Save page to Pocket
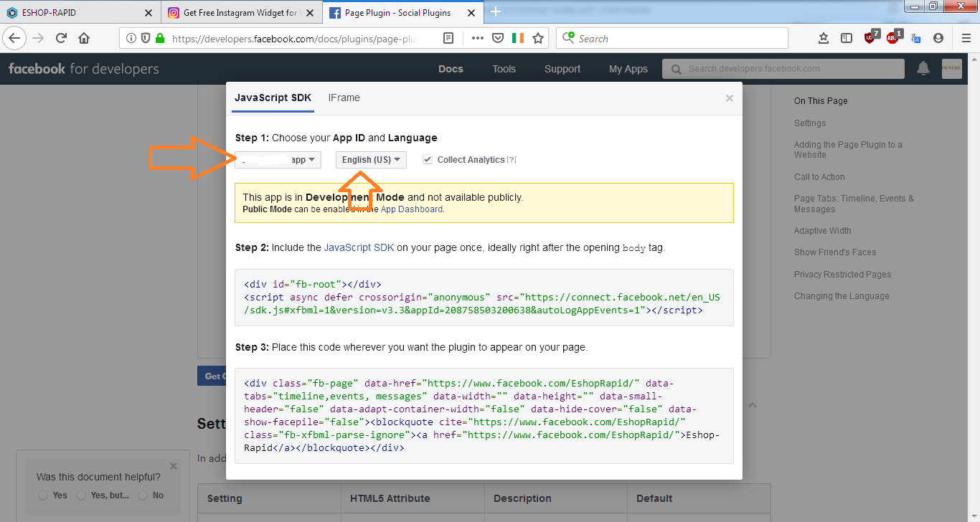The width and height of the screenshot is (980, 522). (x=497, y=38)
